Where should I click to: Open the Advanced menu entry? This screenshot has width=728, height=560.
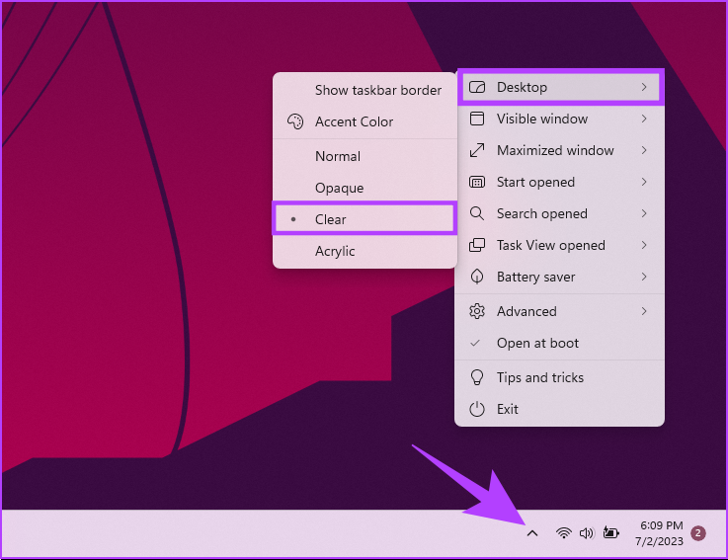pyautogui.click(x=559, y=311)
